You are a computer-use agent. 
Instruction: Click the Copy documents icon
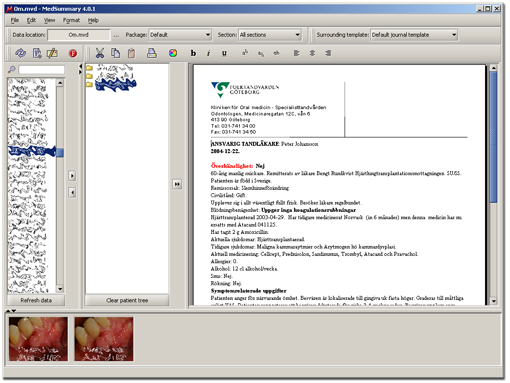pyautogui.click(x=116, y=53)
